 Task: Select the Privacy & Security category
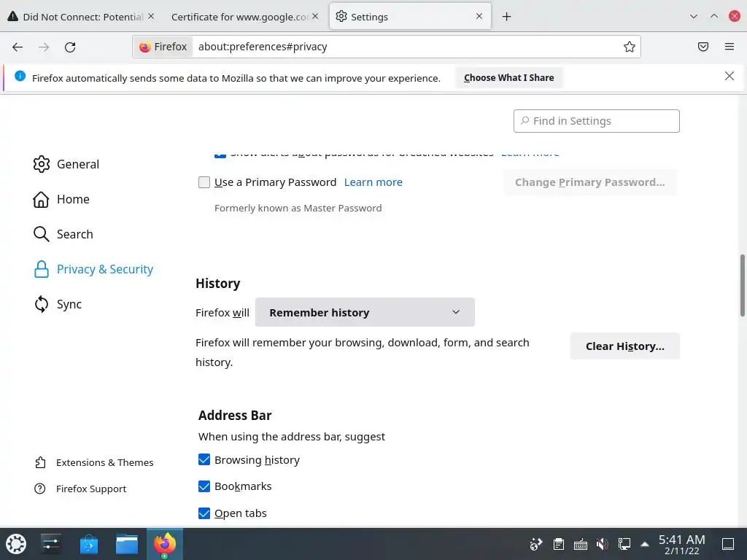[x=93, y=269]
